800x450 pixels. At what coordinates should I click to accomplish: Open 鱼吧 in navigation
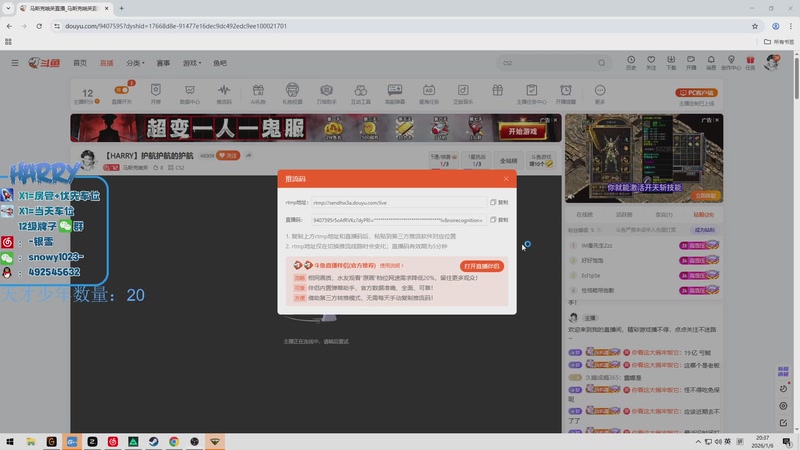220,63
